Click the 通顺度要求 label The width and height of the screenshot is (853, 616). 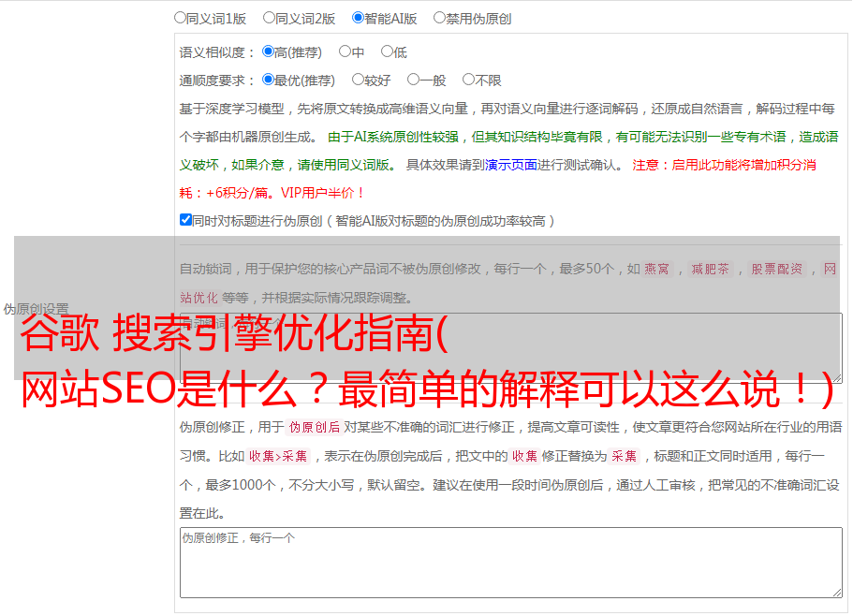[x=216, y=81]
